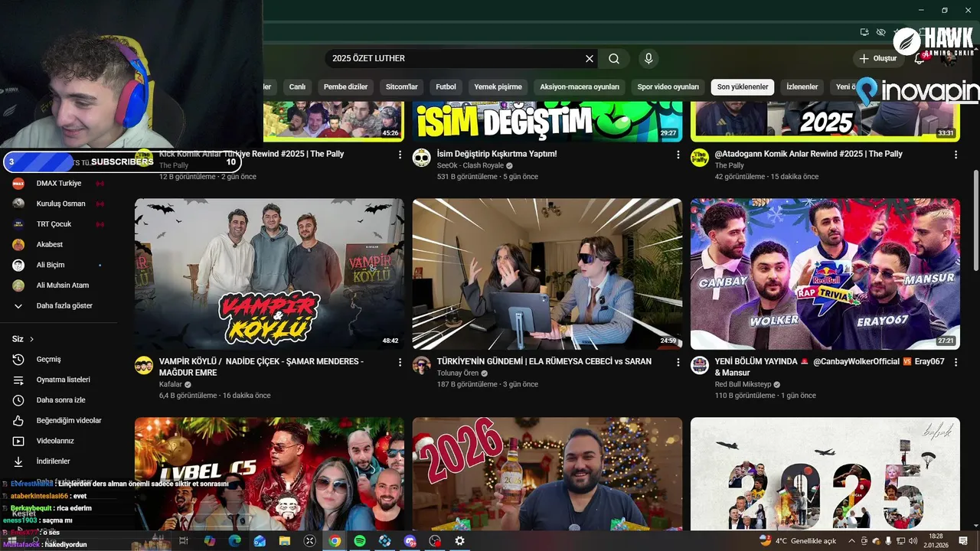Screen dimensions: 980x551
Task: Open Kuruluş Osman subscription channel
Action: 59,204
